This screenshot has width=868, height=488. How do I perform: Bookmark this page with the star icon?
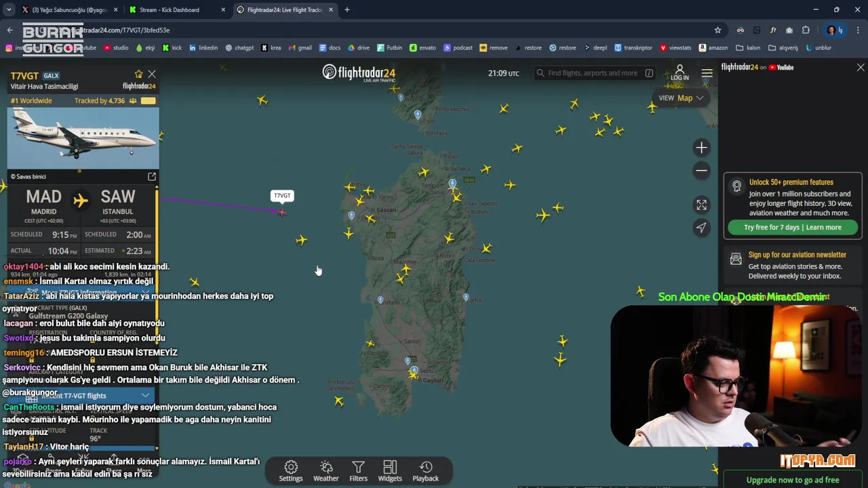click(x=717, y=30)
